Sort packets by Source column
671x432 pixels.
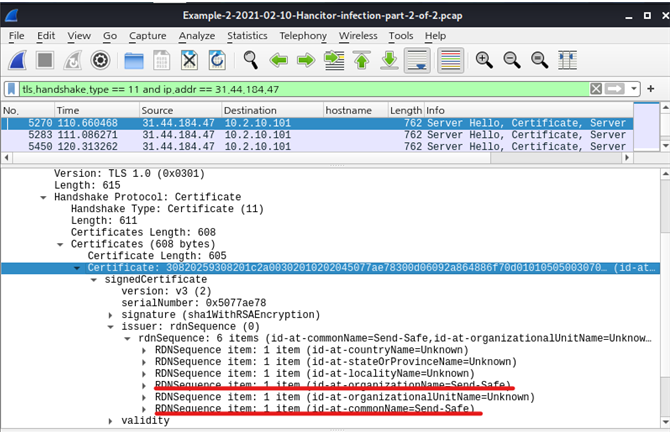[181, 110]
